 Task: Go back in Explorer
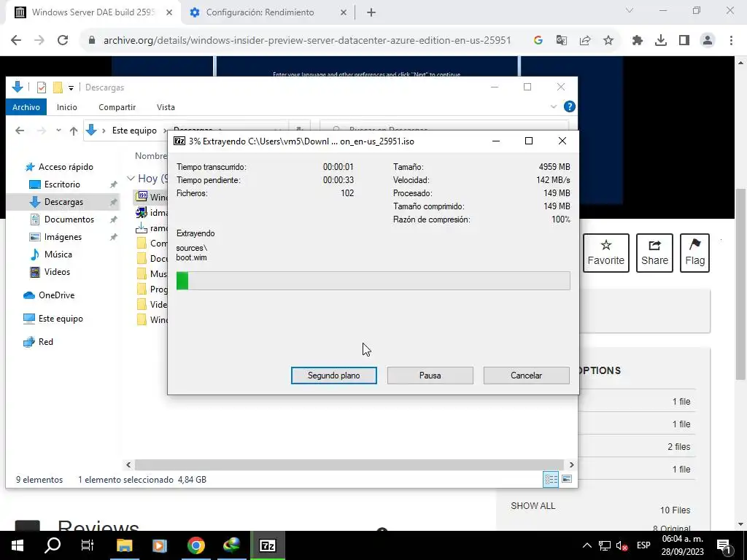(20, 131)
